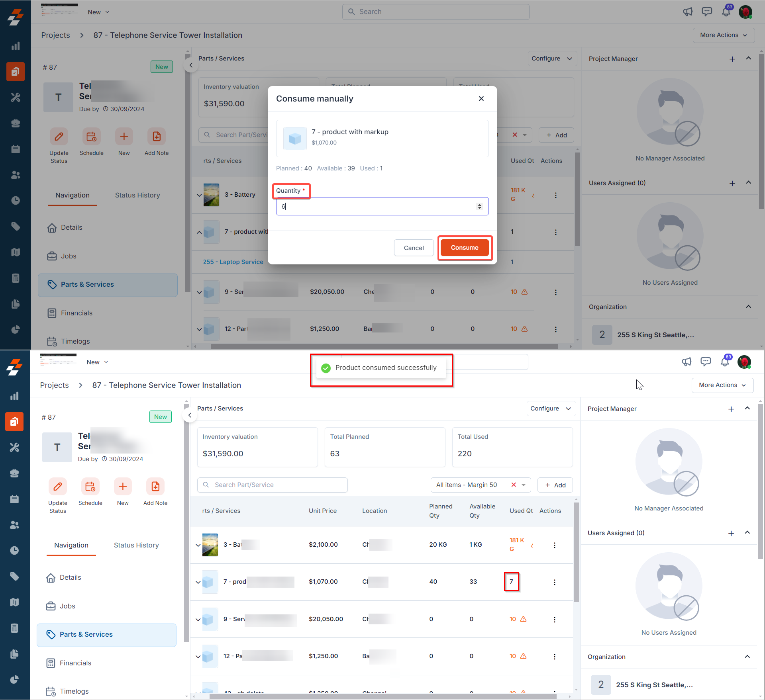
Task: Open the Configure dropdown
Action: click(551, 409)
